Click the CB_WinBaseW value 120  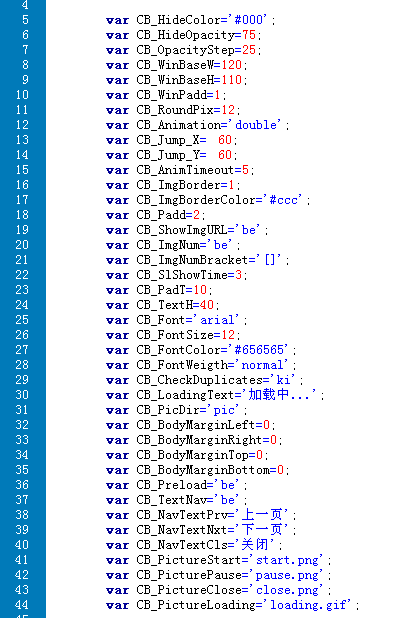pyautogui.click(x=231, y=65)
